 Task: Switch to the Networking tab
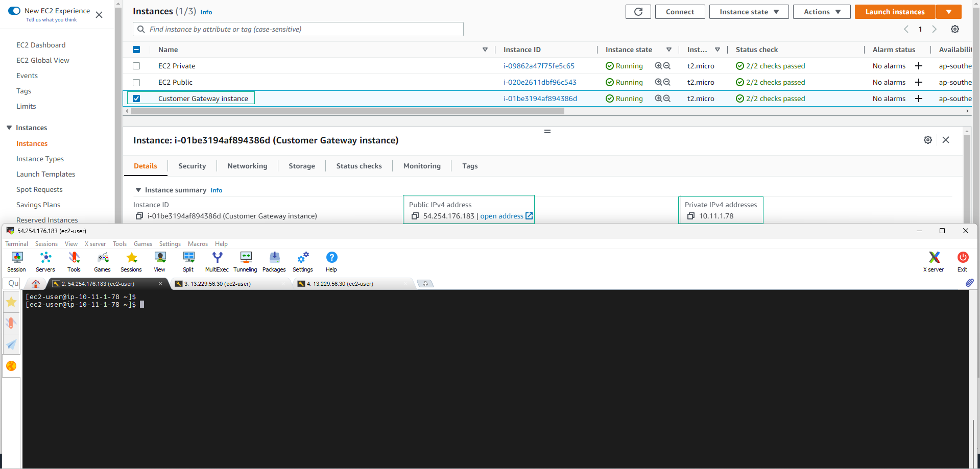(x=247, y=166)
